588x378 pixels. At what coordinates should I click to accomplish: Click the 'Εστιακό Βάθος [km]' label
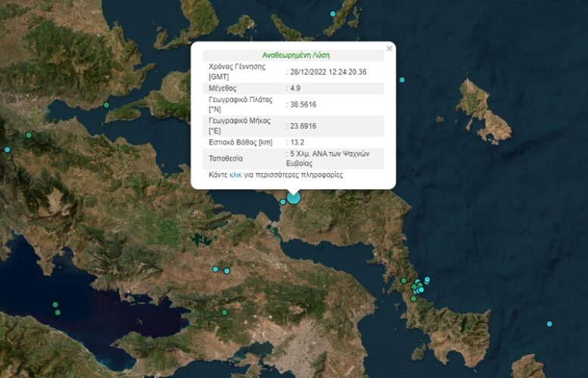[x=241, y=142]
